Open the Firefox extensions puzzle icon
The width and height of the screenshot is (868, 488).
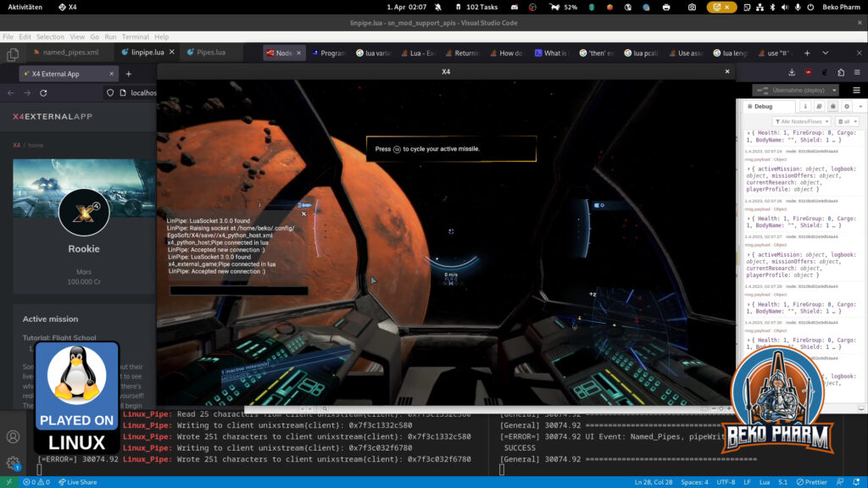[x=841, y=73]
